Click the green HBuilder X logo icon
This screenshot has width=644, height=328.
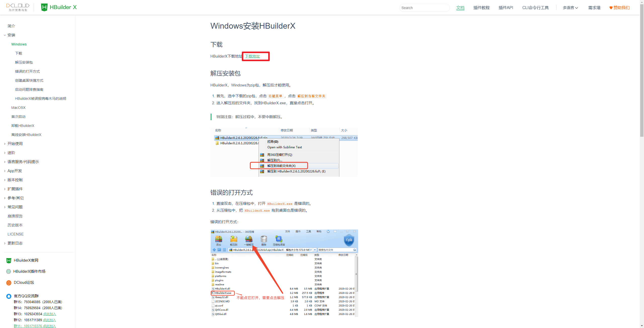(x=44, y=7)
